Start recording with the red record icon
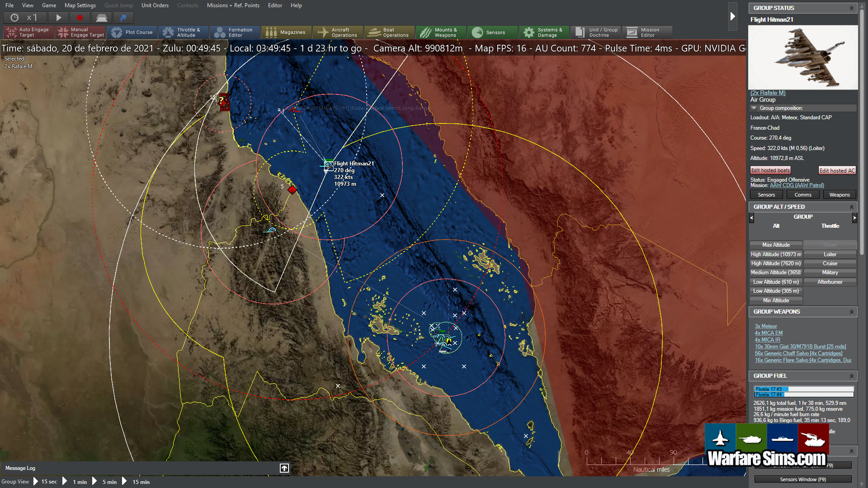The height and width of the screenshot is (488, 868). [79, 17]
